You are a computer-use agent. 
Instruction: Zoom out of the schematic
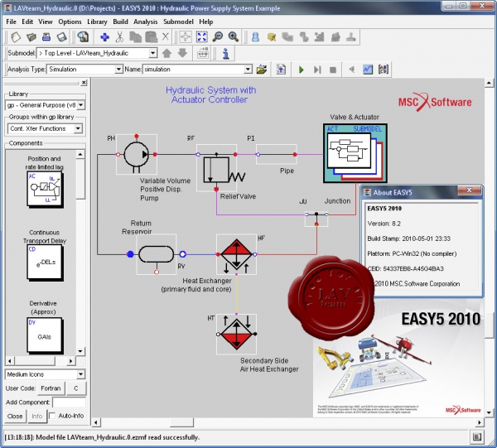click(x=217, y=36)
